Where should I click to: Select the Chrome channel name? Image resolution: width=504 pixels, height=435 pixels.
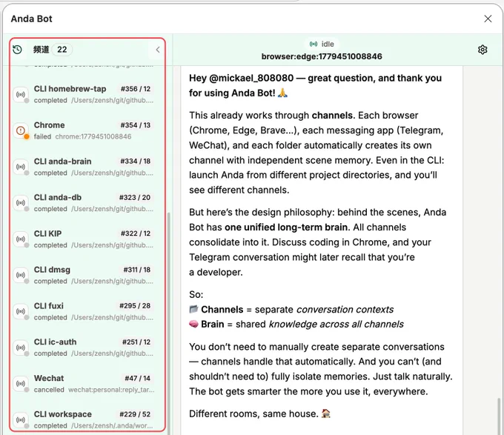49,125
